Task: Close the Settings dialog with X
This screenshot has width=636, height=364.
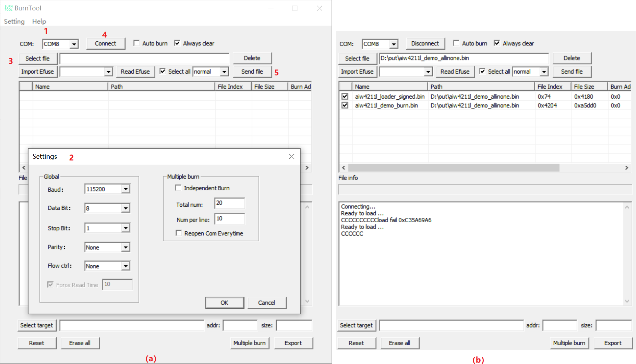Action: click(x=292, y=157)
